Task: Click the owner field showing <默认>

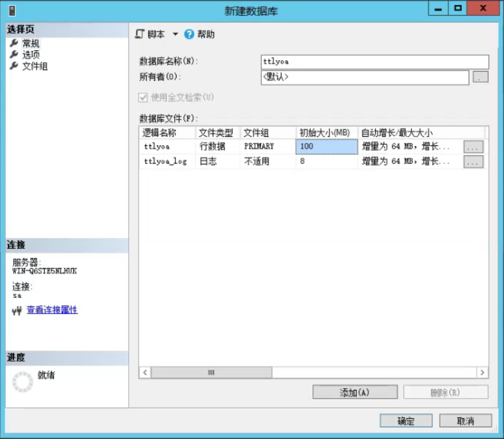Action: click(365, 77)
